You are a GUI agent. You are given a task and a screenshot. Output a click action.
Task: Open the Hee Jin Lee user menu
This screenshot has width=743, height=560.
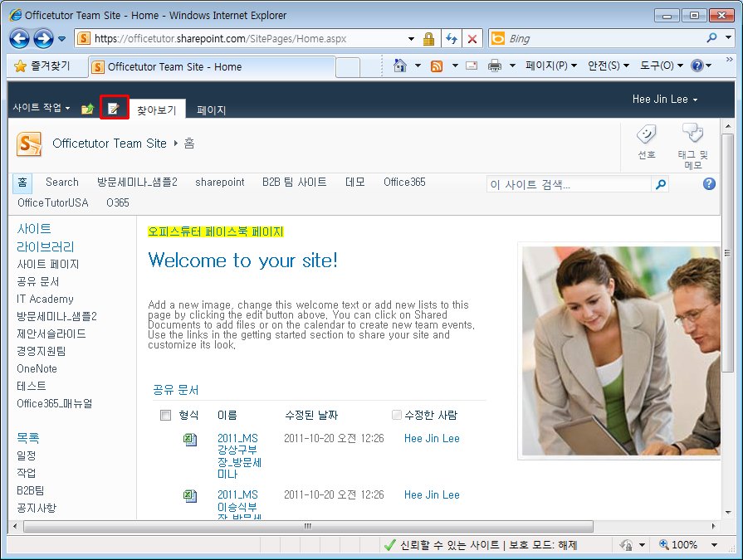(664, 99)
